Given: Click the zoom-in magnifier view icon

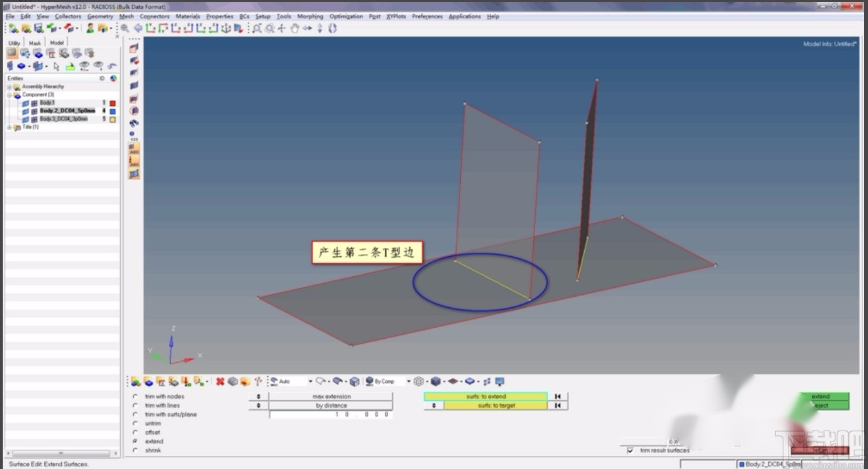Looking at the screenshot, I should [125, 28].
